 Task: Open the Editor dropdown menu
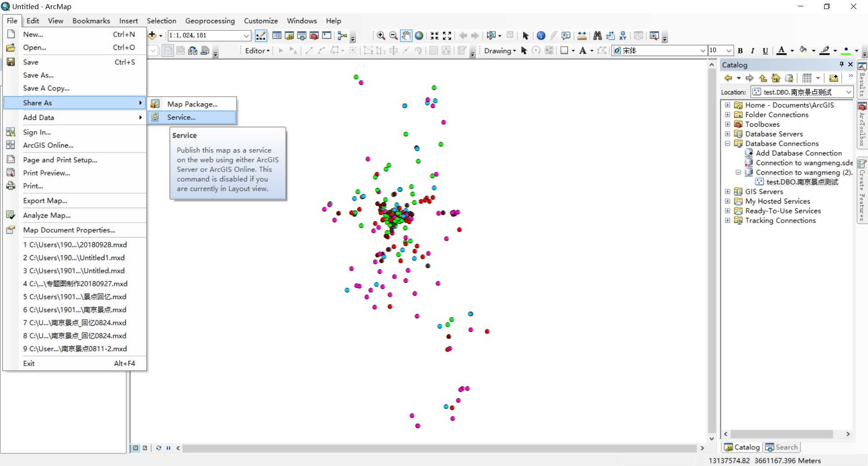pyautogui.click(x=257, y=51)
